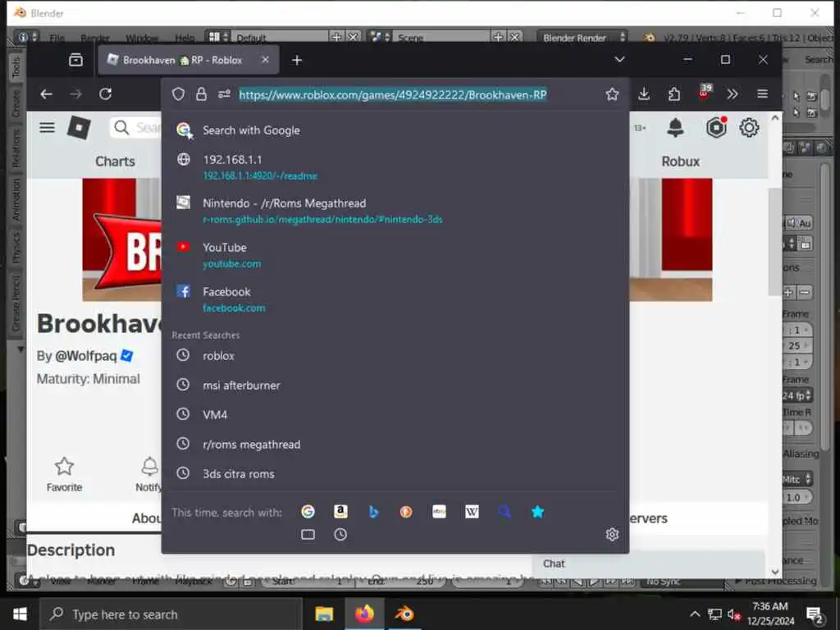Select recent search 'roblox'
Screen dimensions: 840x630
tap(395, 356)
